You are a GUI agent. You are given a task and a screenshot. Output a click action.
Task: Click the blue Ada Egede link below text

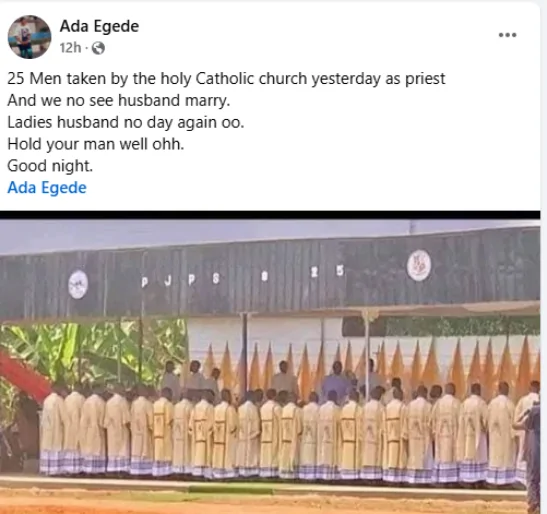point(47,188)
